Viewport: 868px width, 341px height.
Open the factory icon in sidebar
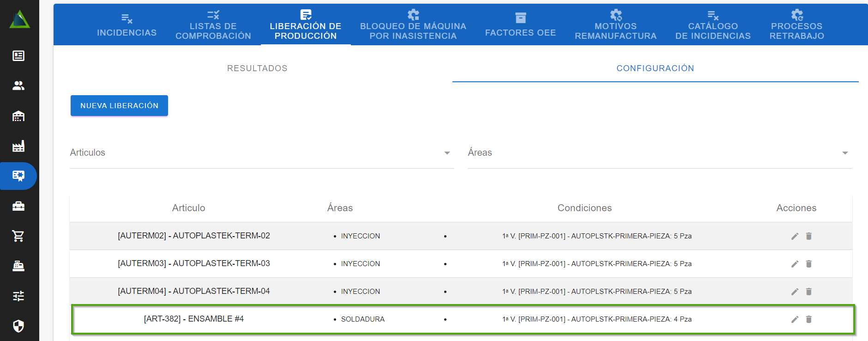(18, 146)
